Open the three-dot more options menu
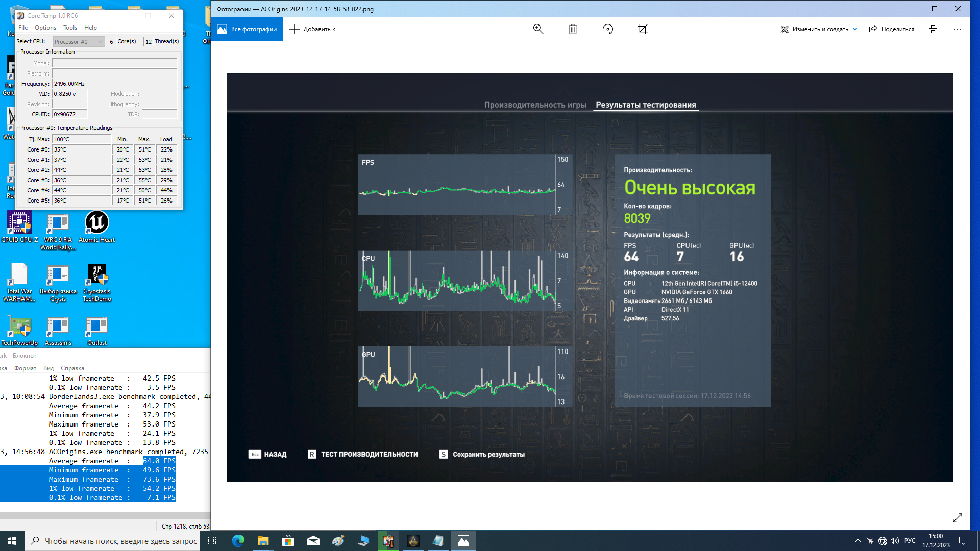The height and width of the screenshot is (551, 980). pyautogui.click(x=958, y=29)
